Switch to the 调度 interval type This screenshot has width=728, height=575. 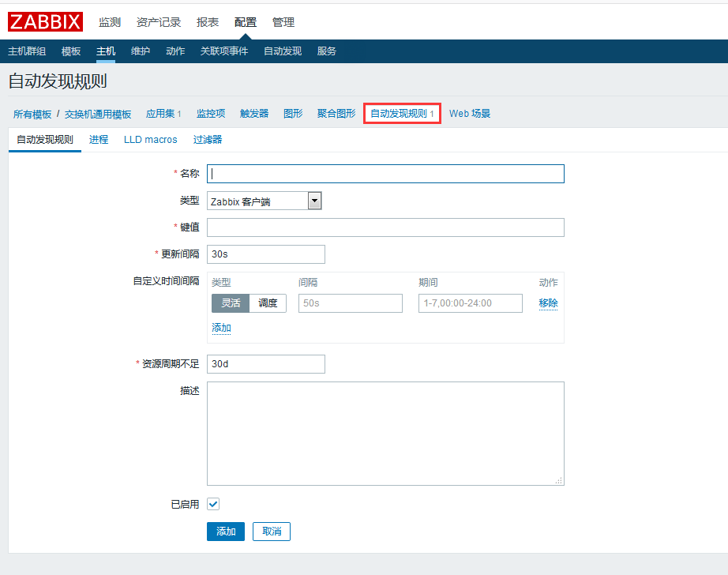click(x=268, y=303)
